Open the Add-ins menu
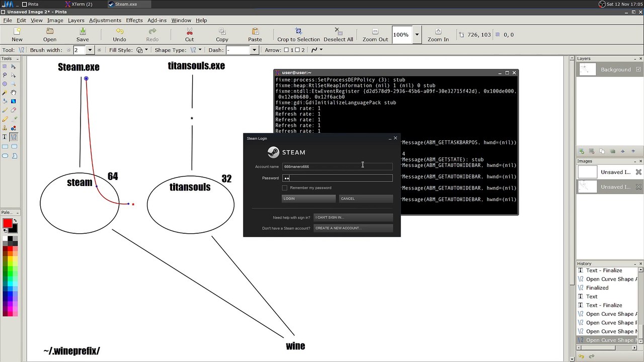 157,20
